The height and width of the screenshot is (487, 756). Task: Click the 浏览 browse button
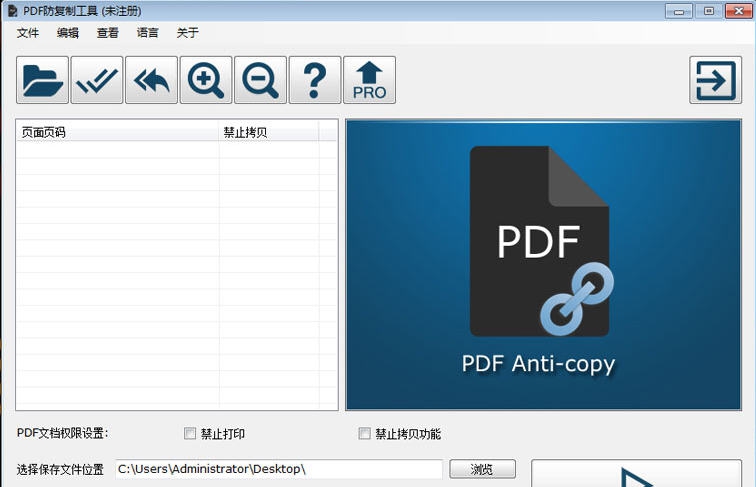click(483, 469)
